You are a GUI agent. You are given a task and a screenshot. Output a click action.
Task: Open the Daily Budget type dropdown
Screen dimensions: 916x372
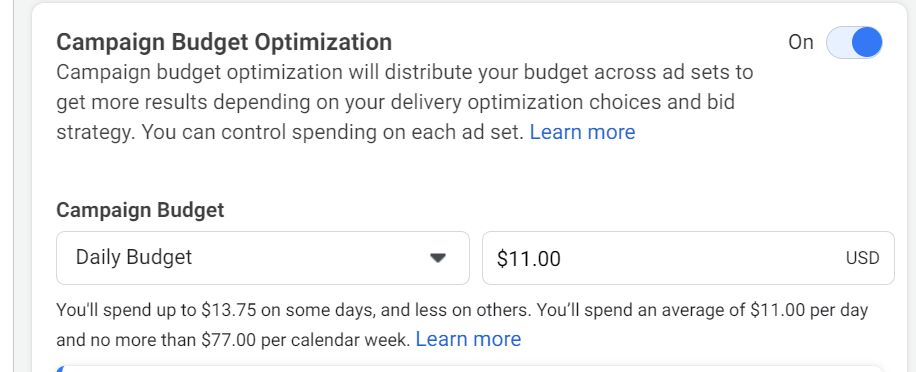pyautogui.click(x=263, y=258)
